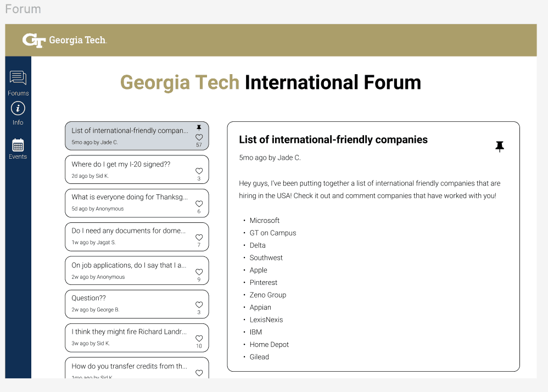
Task: Click 'Pinterest' list item
Action: click(263, 283)
